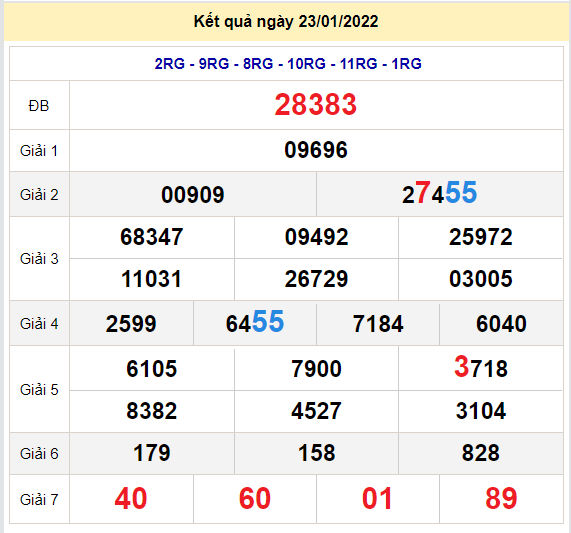
Task: Select the number 11031
Action: click(151, 279)
